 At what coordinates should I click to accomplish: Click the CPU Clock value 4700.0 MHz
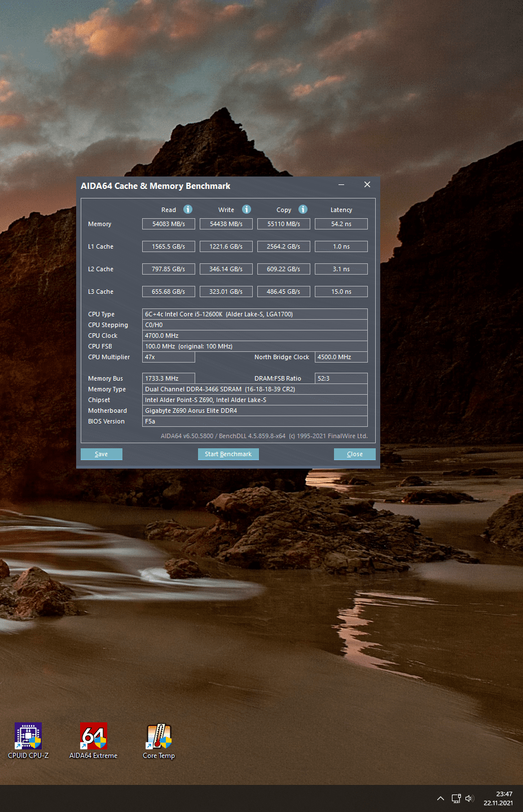click(255, 336)
